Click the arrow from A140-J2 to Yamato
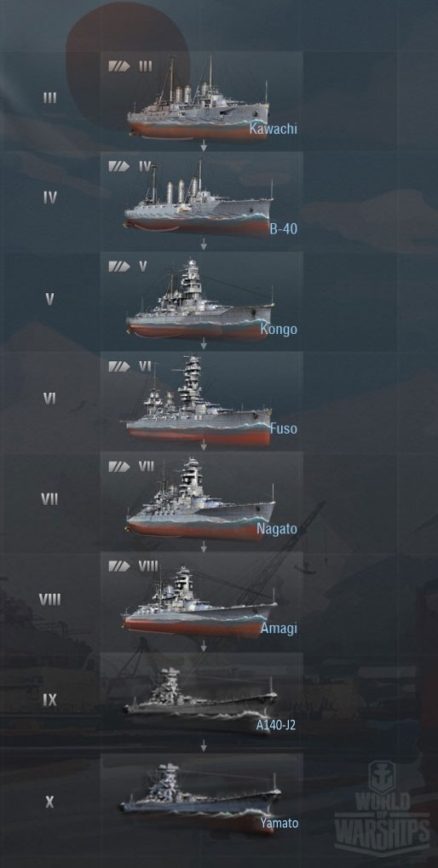The height and width of the screenshot is (868, 438). coord(203,745)
